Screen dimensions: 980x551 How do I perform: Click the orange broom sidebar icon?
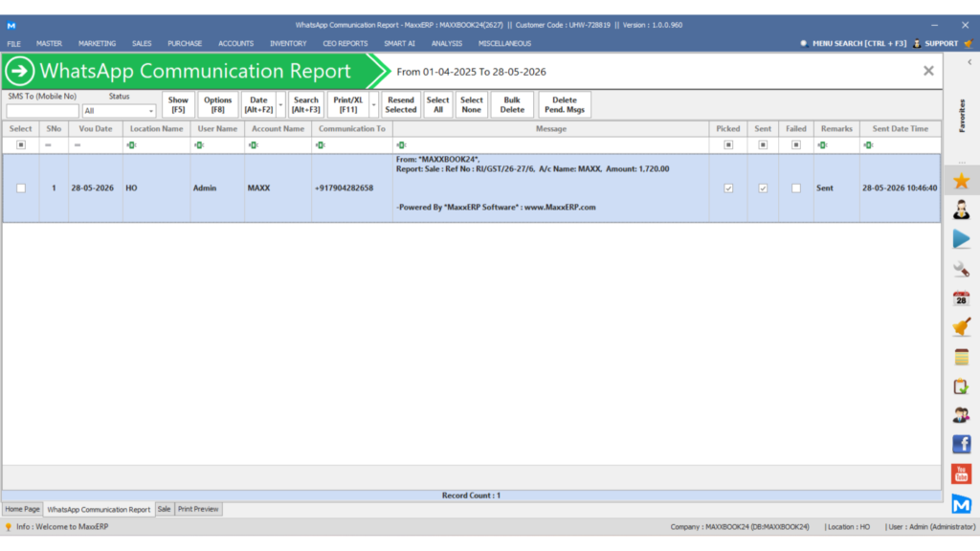961,327
